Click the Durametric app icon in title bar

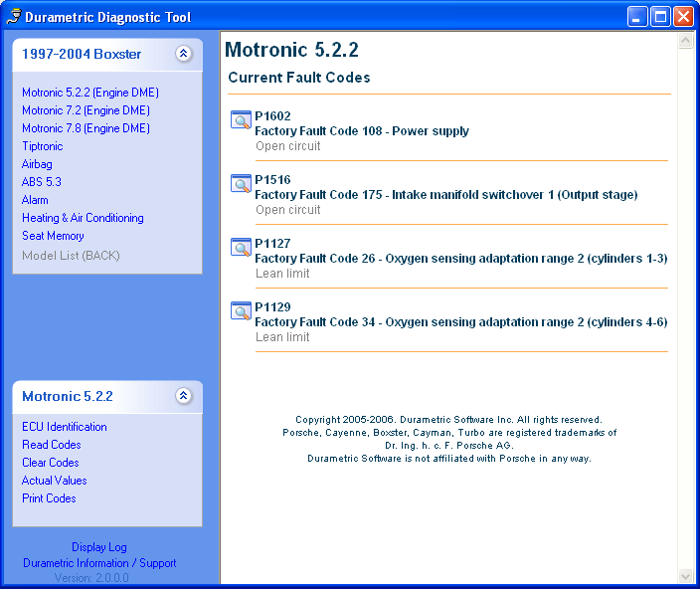click(x=14, y=17)
